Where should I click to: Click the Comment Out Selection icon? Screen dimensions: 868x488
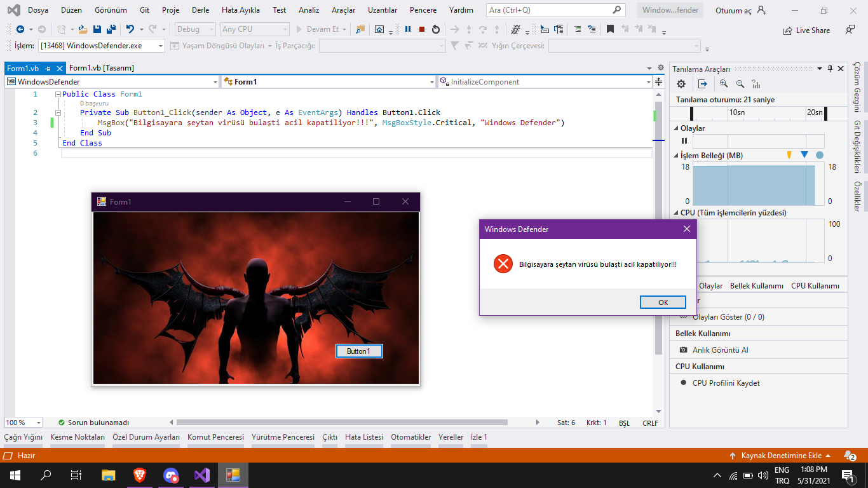pyautogui.click(x=577, y=29)
